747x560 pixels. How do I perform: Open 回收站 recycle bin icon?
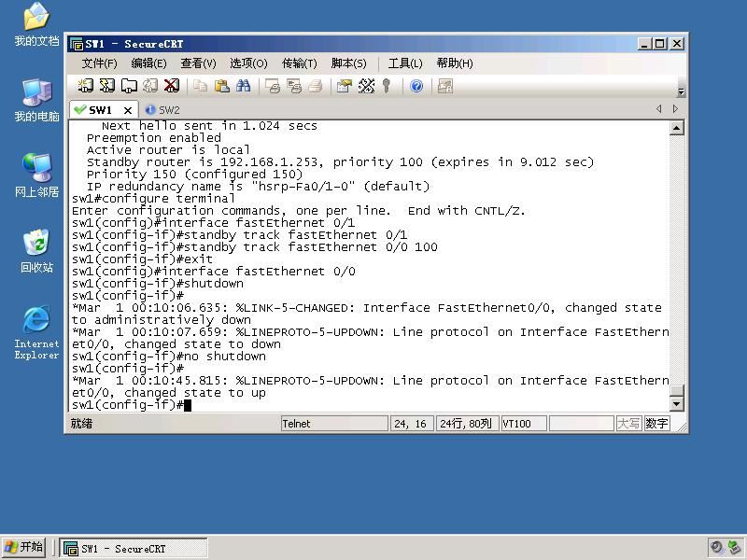click(x=36, y=251)
